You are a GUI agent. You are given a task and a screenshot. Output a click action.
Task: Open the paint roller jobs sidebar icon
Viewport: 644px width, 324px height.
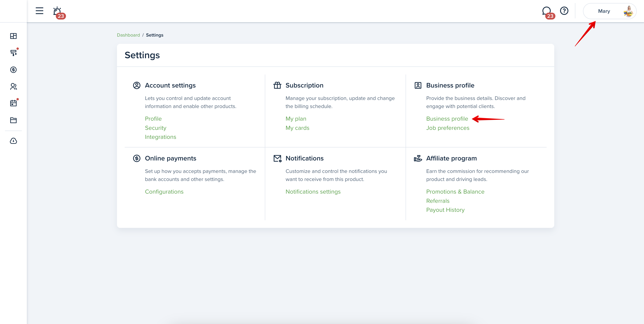coord(13,53)
